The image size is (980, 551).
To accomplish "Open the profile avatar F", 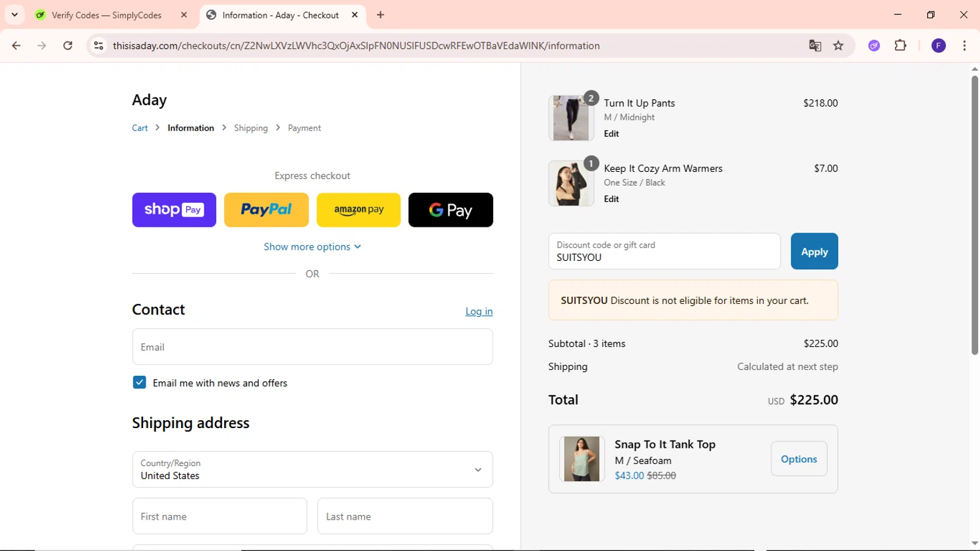I will (x=938, y=46).
